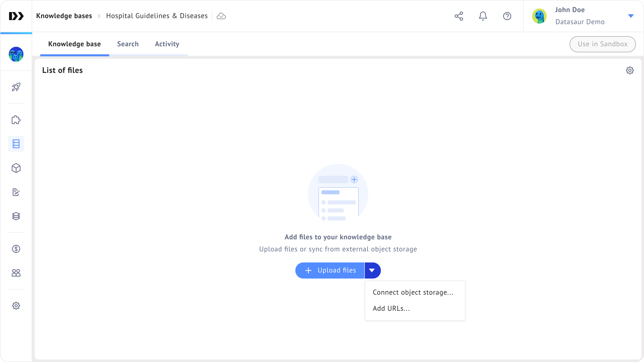
Task: Choose Add URLs menu option
Action: point(391,308)
